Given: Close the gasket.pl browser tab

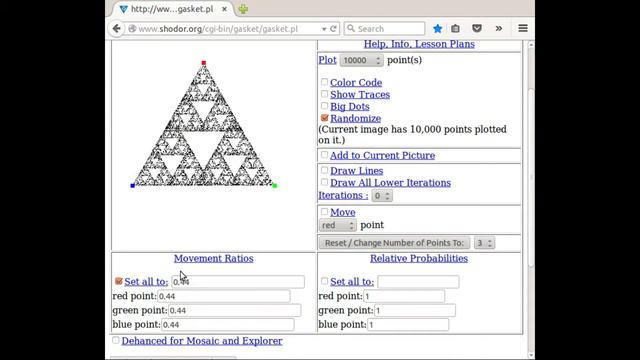Looking at the screenshot, I should [x=224, y=9].
